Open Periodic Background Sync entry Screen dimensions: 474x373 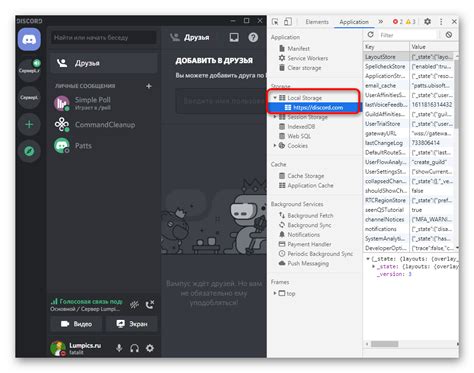tap(320, 254)
